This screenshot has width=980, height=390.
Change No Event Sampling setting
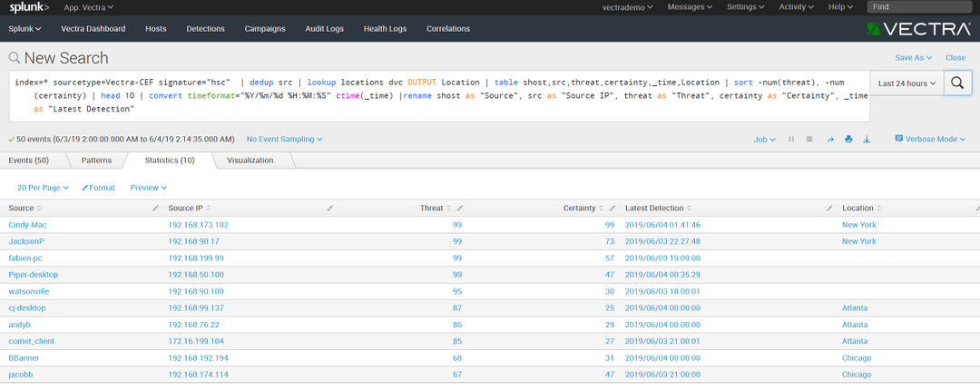click(x=284, y=140)
